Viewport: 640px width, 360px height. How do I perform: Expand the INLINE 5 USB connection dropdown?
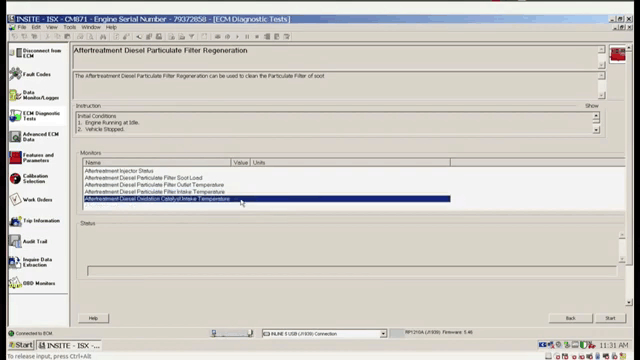[383, 334]
